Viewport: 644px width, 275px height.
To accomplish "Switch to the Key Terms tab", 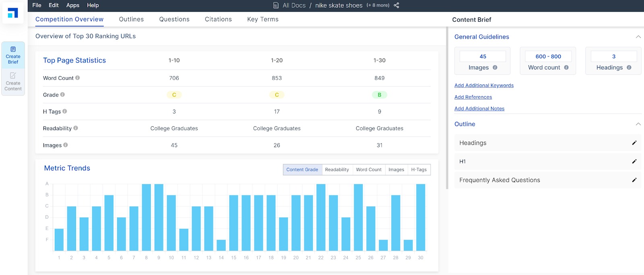I will click(262, 19).
